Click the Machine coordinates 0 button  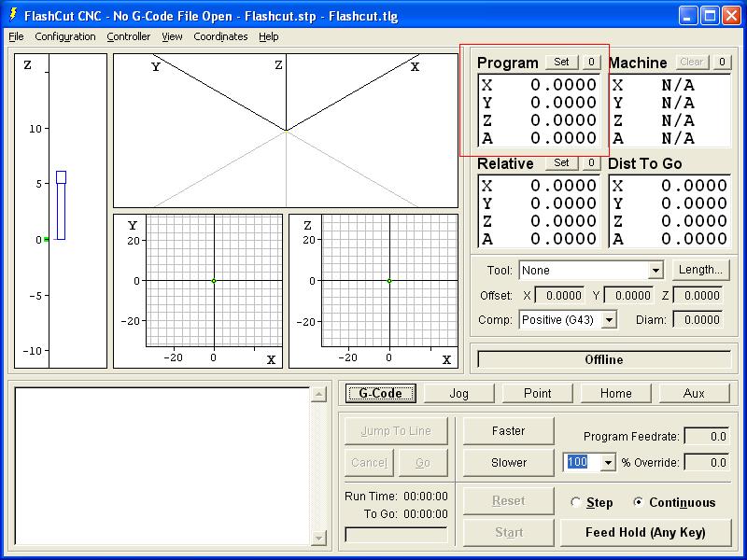(722, 63)
